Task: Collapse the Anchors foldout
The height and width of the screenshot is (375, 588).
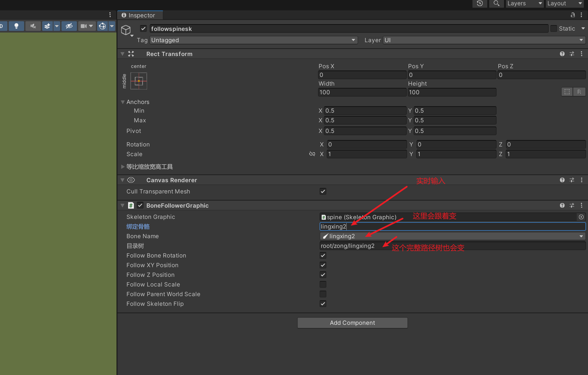Action: tap(123, 102)
